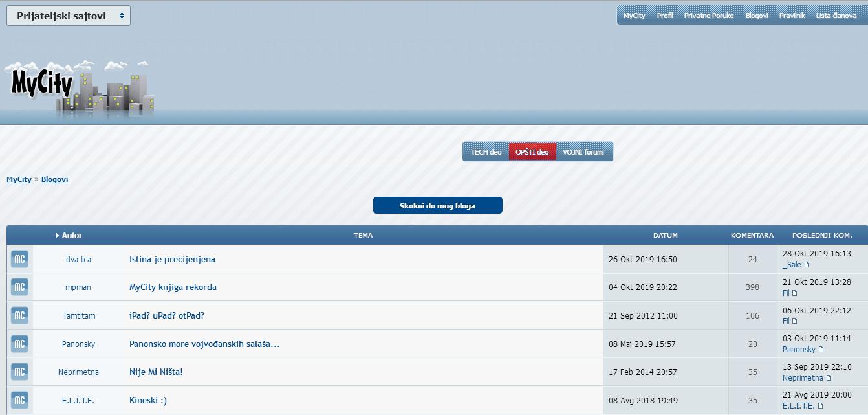Viewport: 868px width, 415px height.
Task: Click Skokni do mog bloga button
Action: click(x=437, y=206)
